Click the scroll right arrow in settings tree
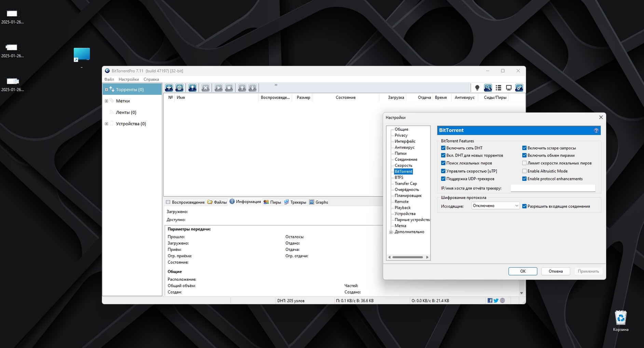644x348 pixels. (x=427, y=257)
